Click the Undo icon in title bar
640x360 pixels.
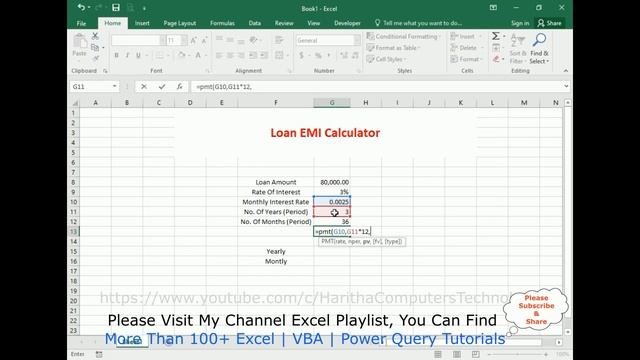81,7
